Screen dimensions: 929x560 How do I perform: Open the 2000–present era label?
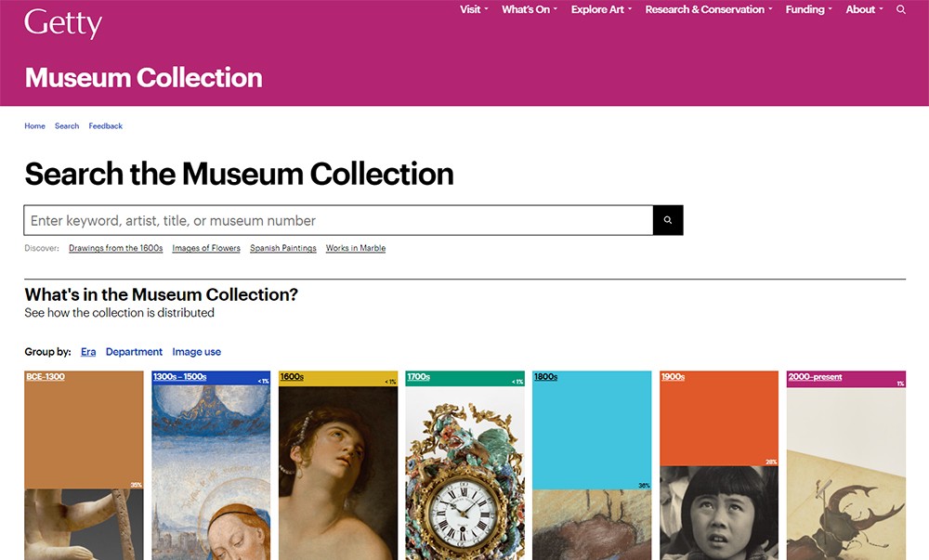tap(815, 376)
